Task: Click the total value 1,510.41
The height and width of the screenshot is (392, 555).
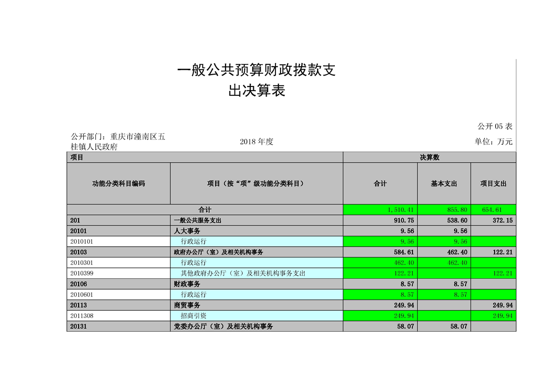Action: pos(400,210)
